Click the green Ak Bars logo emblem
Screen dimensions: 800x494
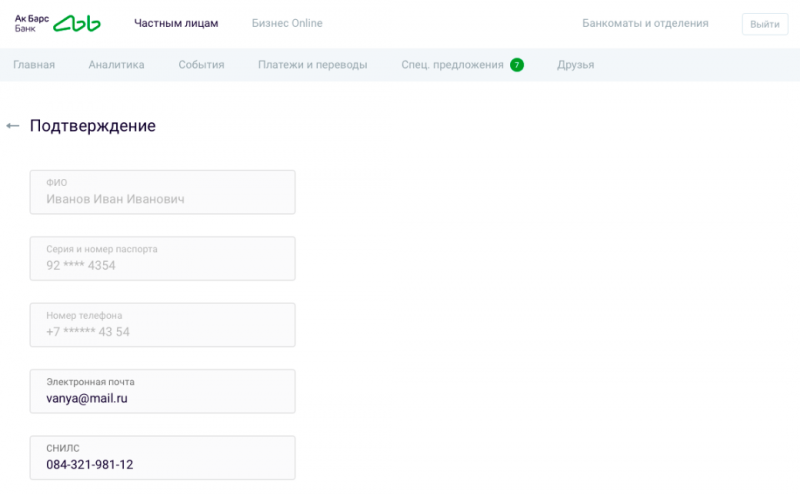pos(77,23)
